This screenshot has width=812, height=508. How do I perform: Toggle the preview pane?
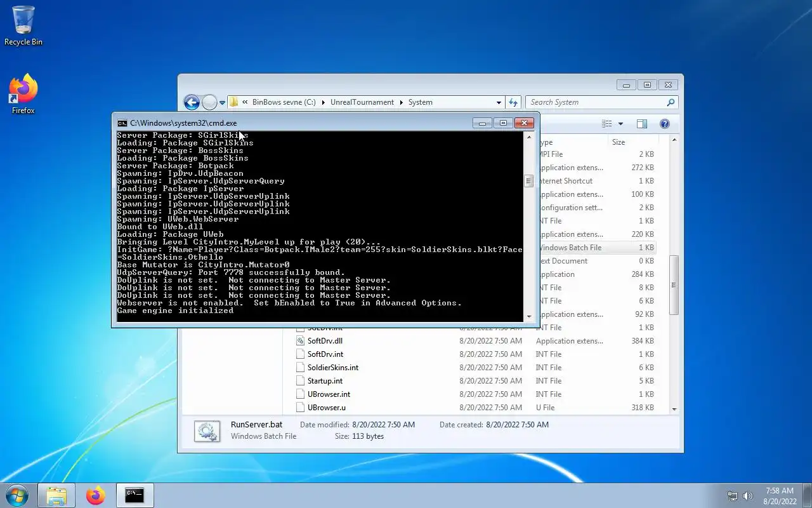tap(642, 124)
